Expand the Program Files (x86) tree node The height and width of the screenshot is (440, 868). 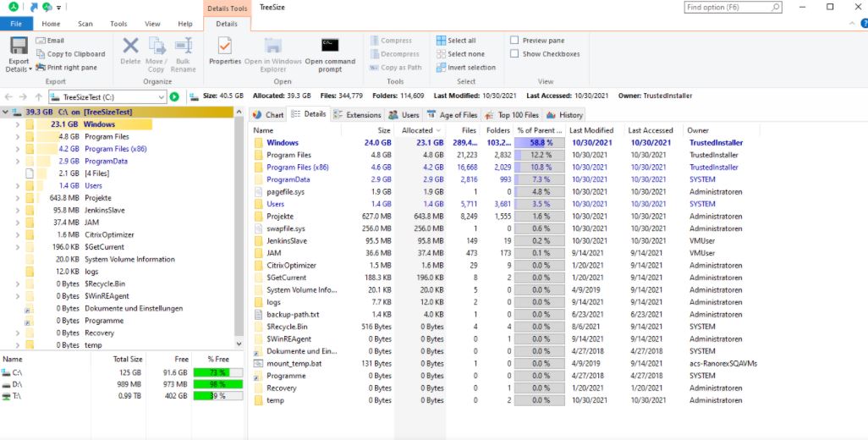17,149
